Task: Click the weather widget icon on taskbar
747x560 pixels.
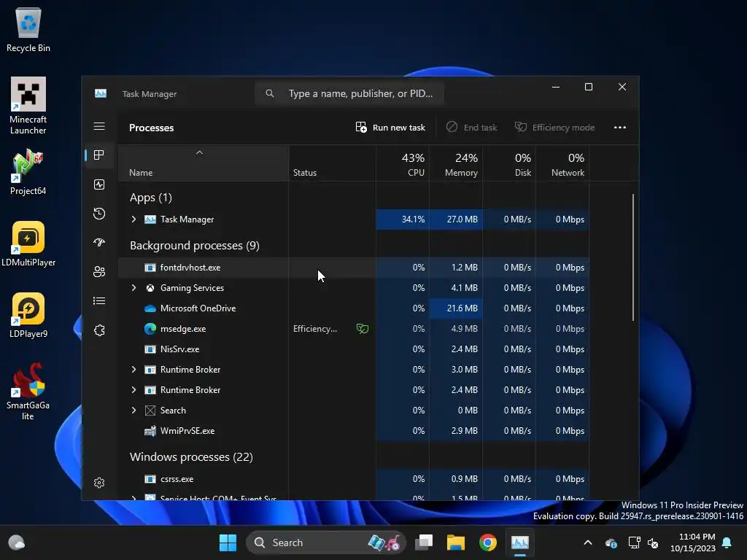Action: 17,542
